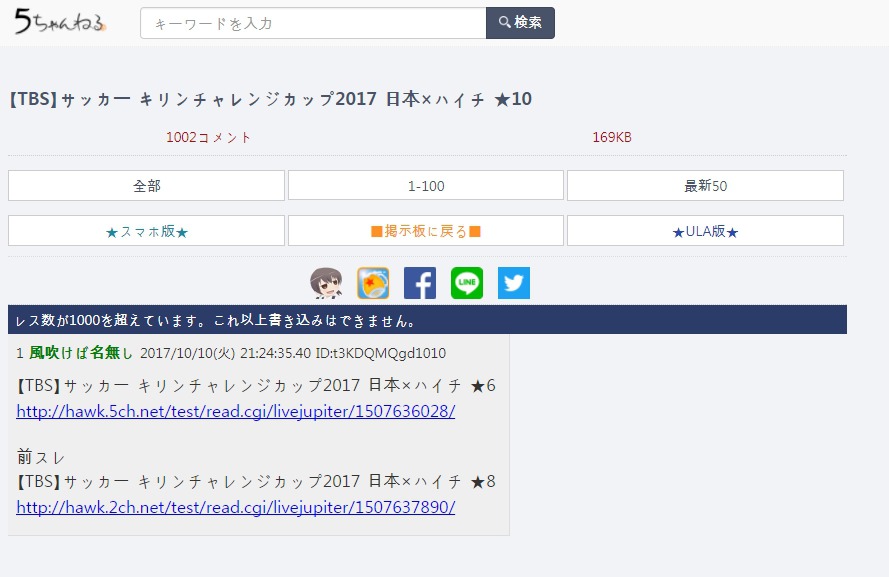Share the thread via LINE icon
The width and height of the screenshot is (889, 577).
[467, 283]
